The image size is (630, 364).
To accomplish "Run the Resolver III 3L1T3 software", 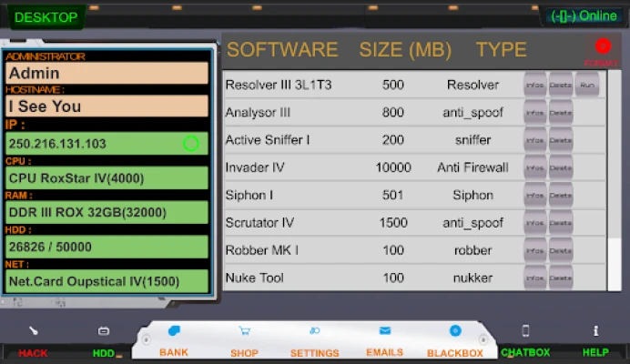I will point(587,86).
